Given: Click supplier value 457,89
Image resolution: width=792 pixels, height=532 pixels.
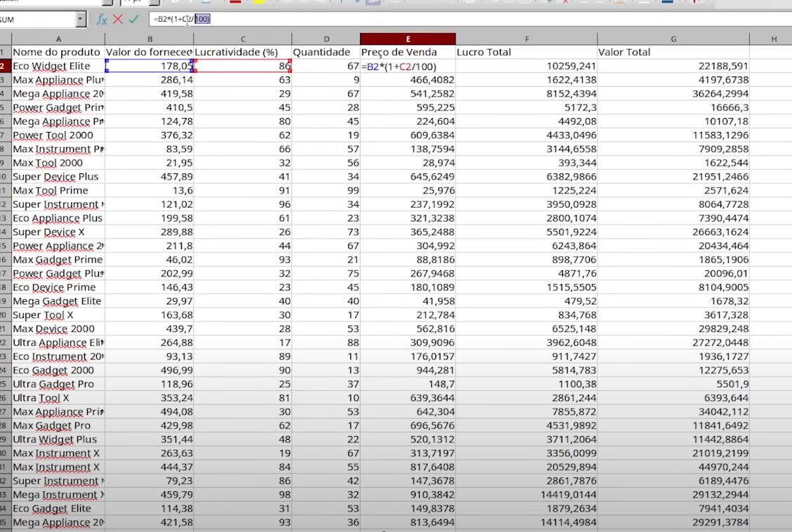Looking at the screenshot, I should tap(150, 177).
